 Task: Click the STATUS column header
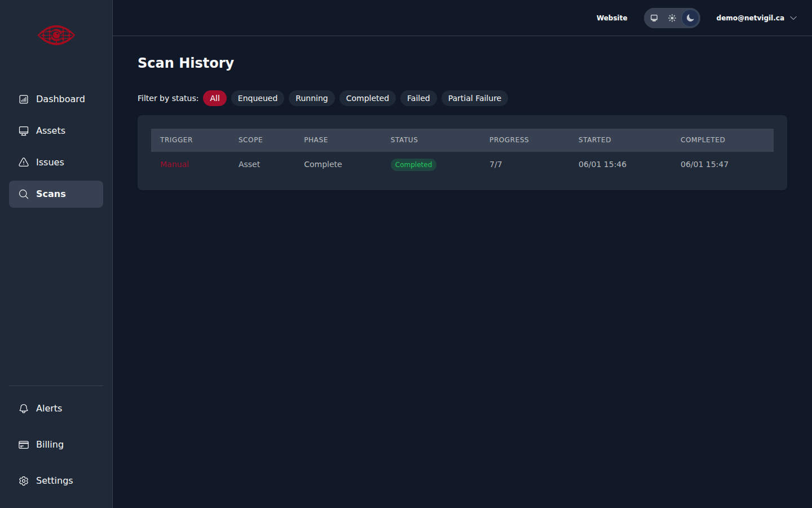(404, 140)
